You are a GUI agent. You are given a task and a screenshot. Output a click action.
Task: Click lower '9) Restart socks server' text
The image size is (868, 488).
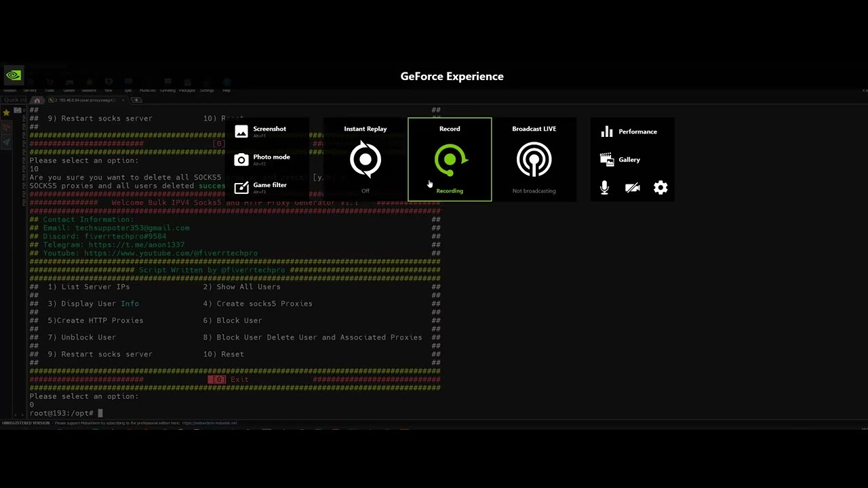click(100, 354)
